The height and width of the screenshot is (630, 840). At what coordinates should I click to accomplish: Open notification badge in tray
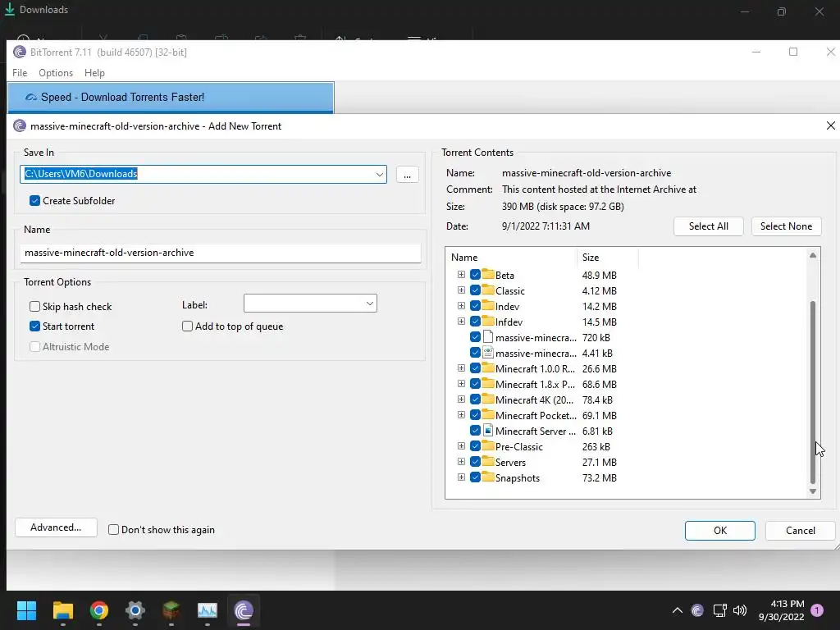pos(817,610)
